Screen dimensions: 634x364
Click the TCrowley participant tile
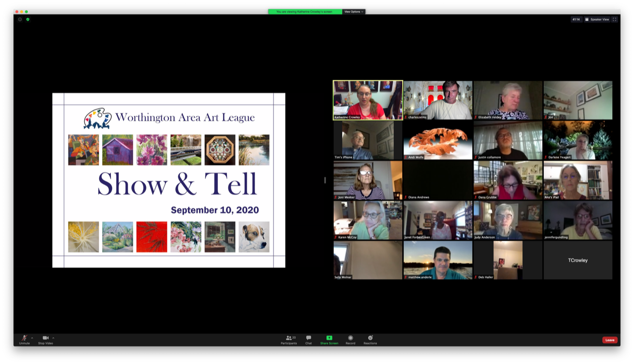[578, 260]
